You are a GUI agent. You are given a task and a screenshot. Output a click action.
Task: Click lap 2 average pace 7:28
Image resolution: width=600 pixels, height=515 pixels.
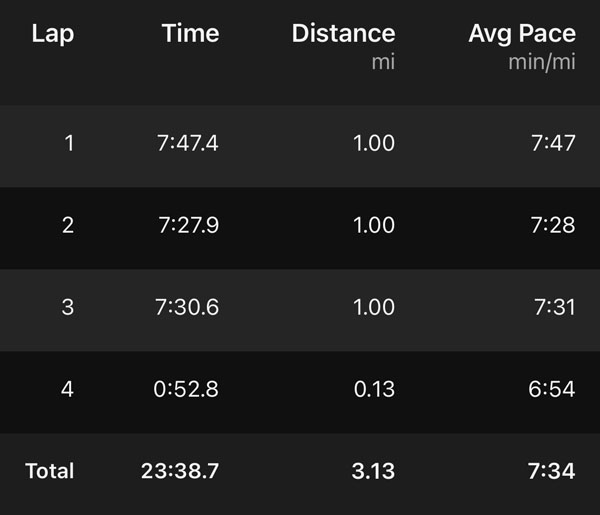click(553, 225)
